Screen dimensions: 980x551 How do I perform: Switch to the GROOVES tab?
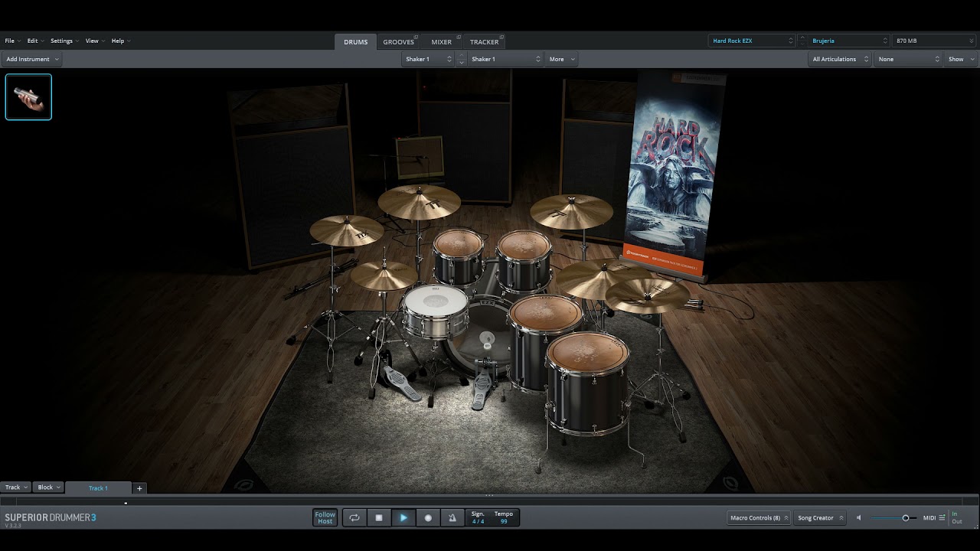point(398,42)
